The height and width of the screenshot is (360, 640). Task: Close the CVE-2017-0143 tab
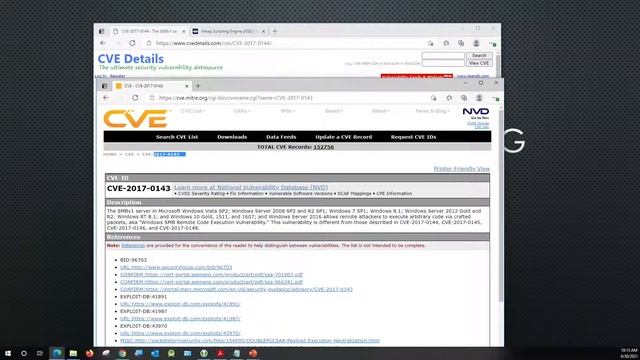[x=187, y=86]
